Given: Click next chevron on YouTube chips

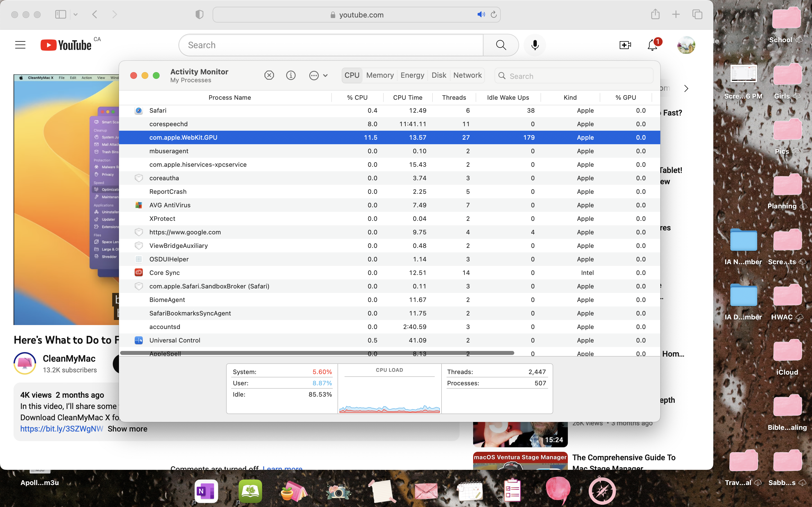Looking at the screenshot, I should (686, 88).
